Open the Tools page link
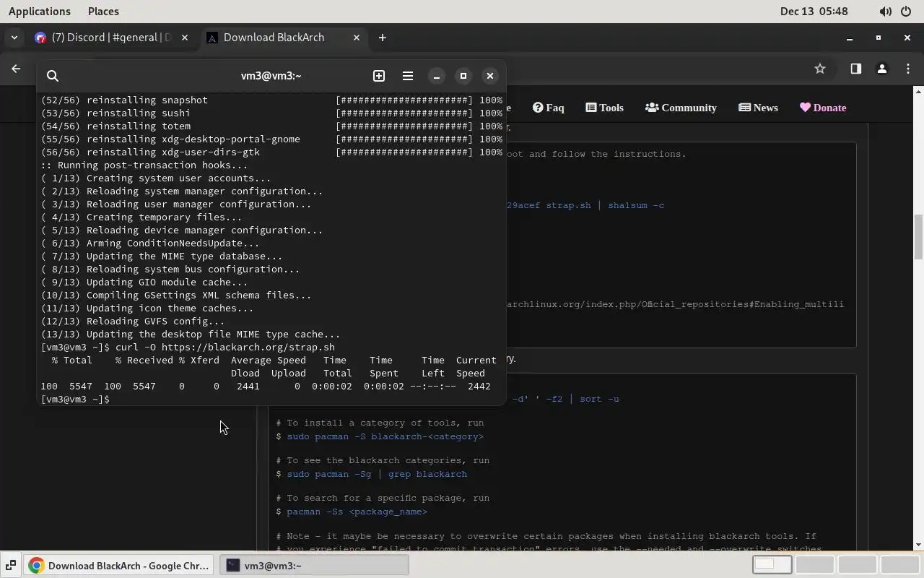Screen dimensions: 924x578 (604, 108)
